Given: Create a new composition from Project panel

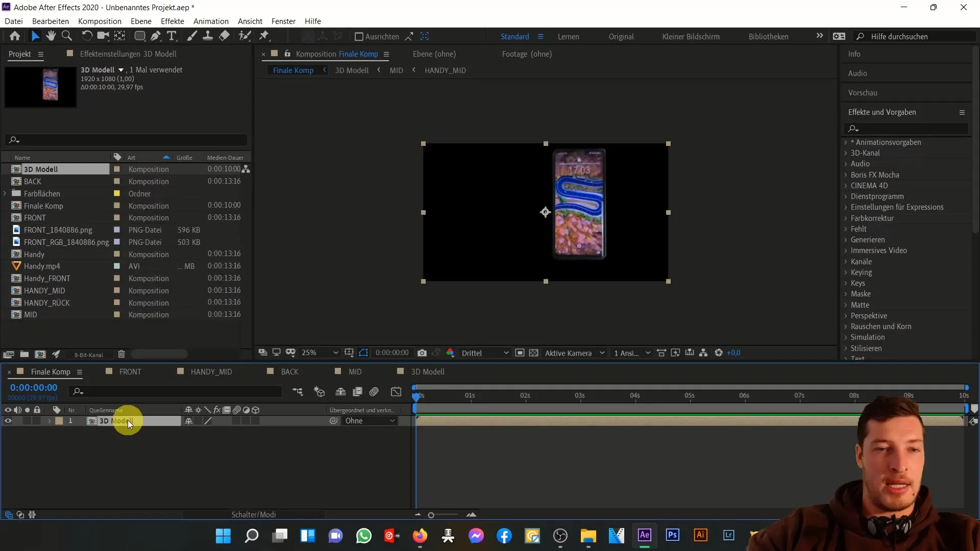Looking at the screenshot, I should [40, 354].
